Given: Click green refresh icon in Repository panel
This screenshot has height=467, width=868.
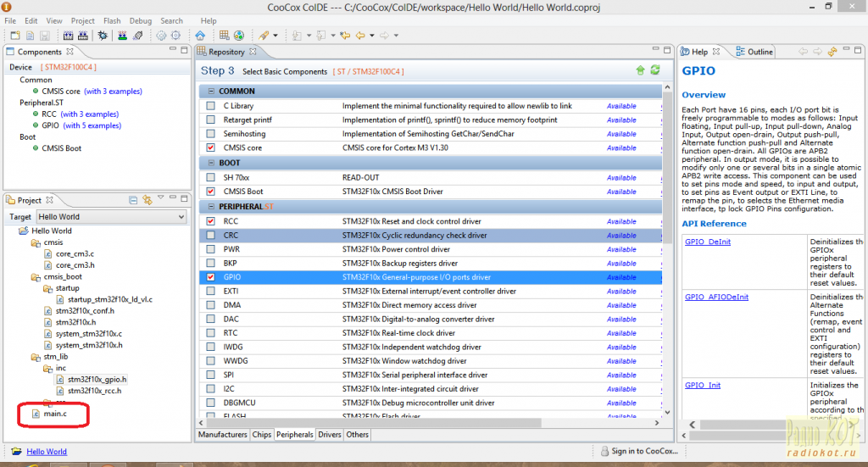Looking at the screenshot, I should pyautogui.click(x=654, y=70).
